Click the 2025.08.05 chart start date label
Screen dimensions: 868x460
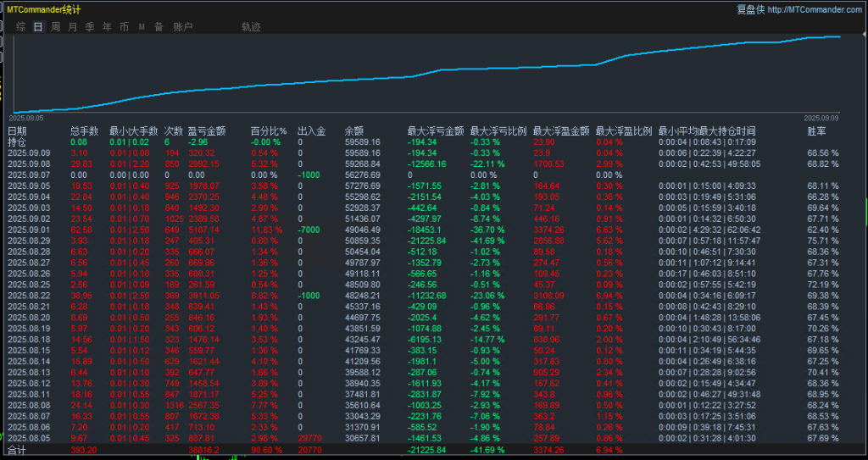point(26,119)
